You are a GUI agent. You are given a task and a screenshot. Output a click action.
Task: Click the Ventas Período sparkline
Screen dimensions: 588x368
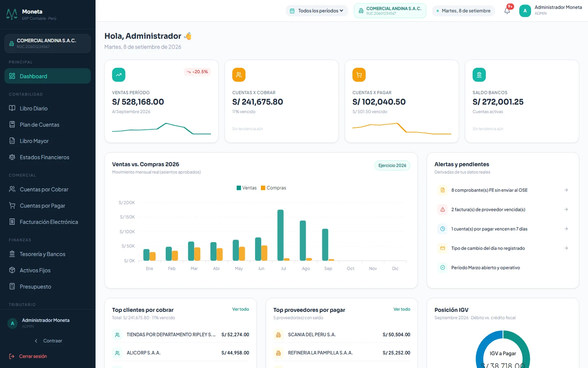(x=161, y=128)
